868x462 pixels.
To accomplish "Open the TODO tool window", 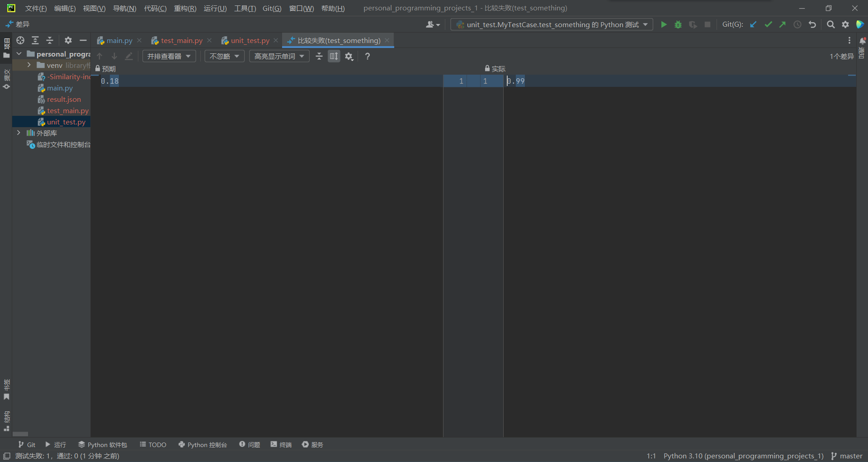I will (x=153, y=445).
